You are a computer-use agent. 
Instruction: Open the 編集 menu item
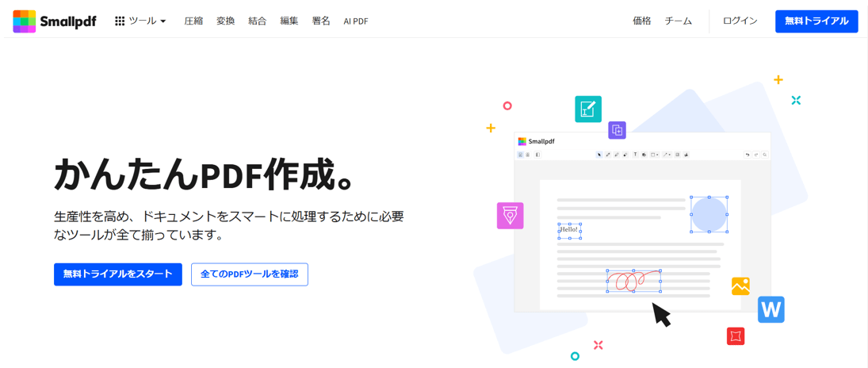coord(289,21)
